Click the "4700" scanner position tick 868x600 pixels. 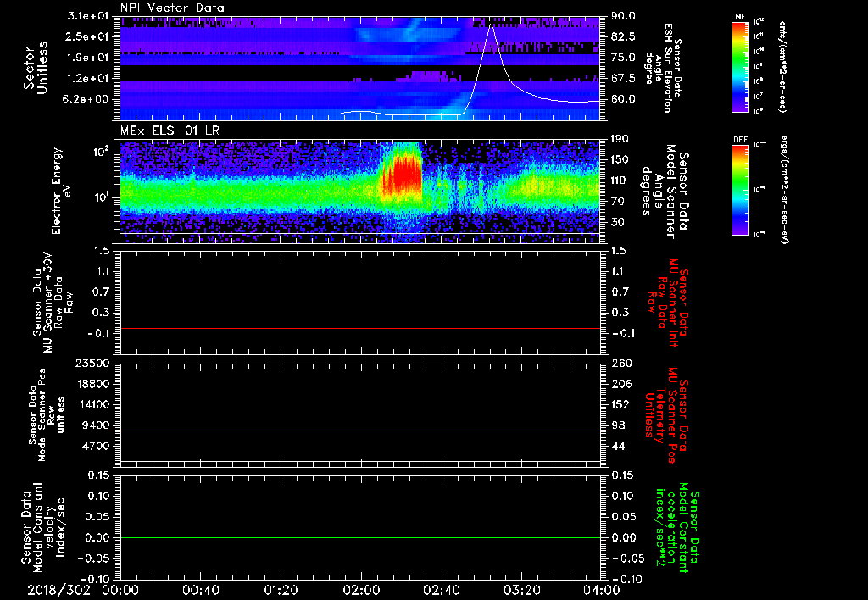(97, 446)
